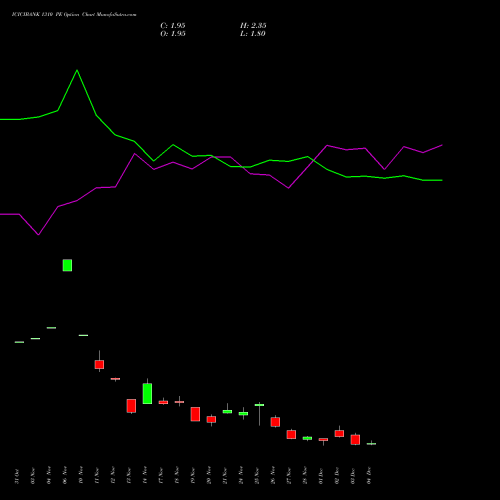Click the open value O: 1.95
Screen dimensions: 500x500
173,34
